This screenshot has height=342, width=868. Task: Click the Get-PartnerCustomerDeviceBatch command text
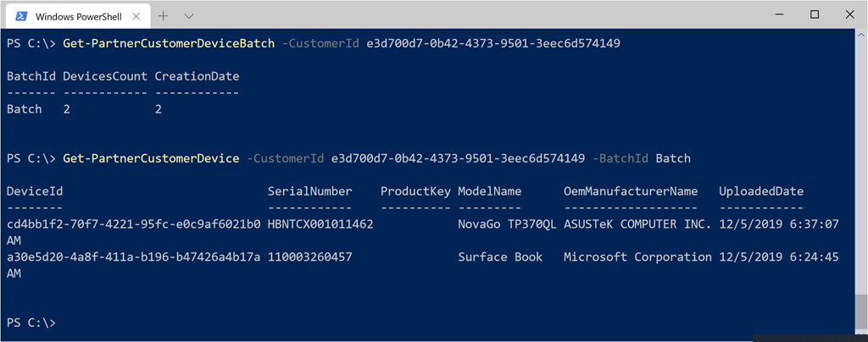[x=169, y=43]
